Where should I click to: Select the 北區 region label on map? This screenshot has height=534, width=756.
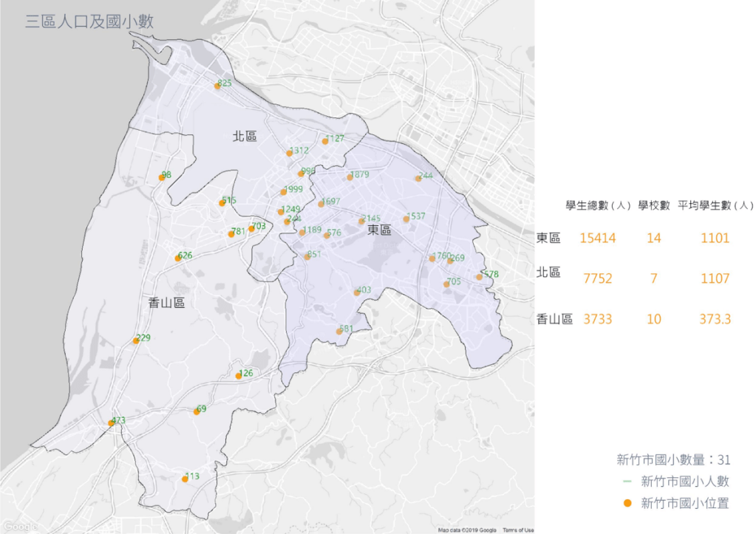[245, 136]
